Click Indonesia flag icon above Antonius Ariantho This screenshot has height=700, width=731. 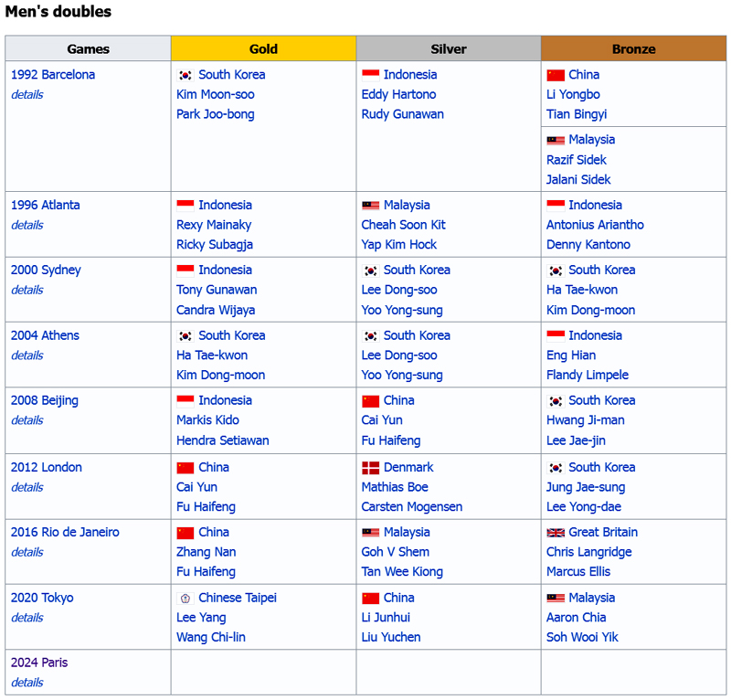tap(556, 206)
